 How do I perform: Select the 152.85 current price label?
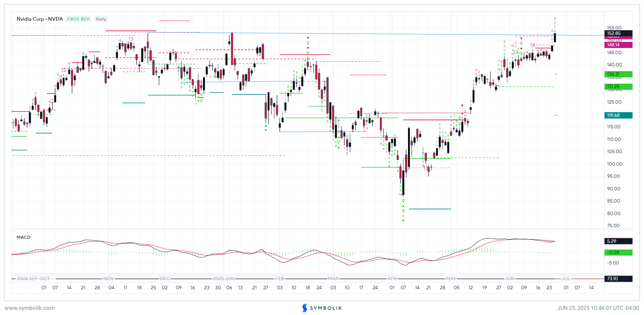pyautogui.click(x=618, y=33)
